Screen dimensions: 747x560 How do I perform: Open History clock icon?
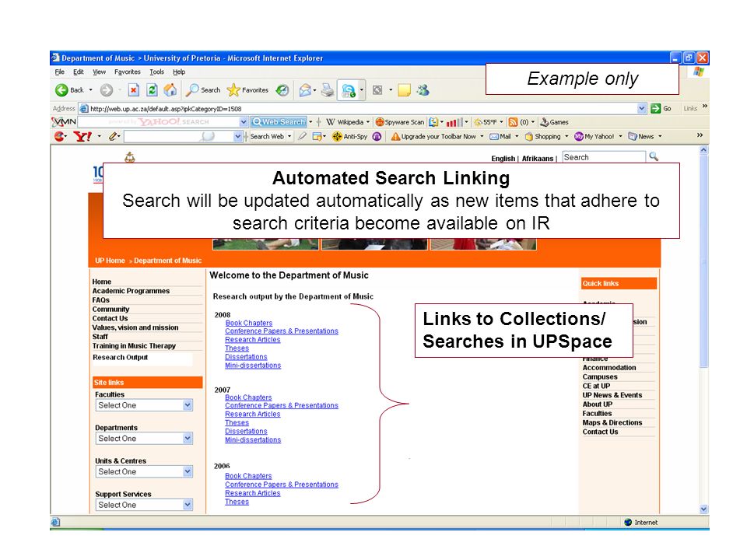pos(282,90)
